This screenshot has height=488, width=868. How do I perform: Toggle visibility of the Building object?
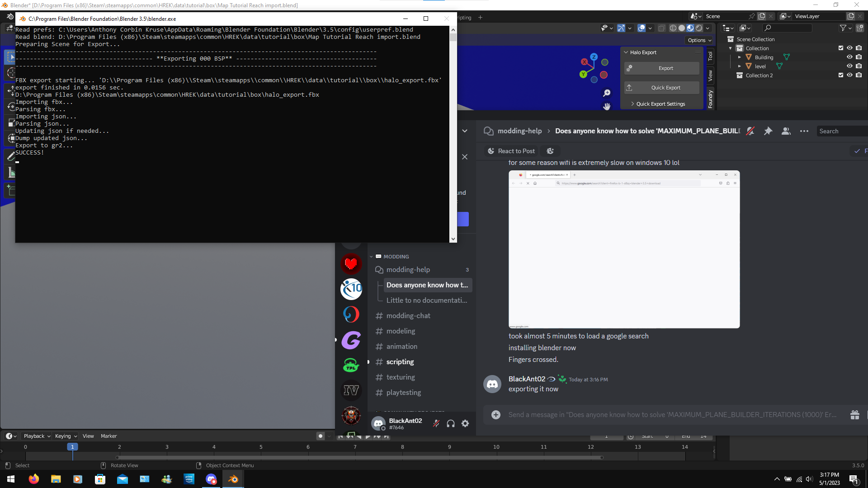click(x=849, y=57)
